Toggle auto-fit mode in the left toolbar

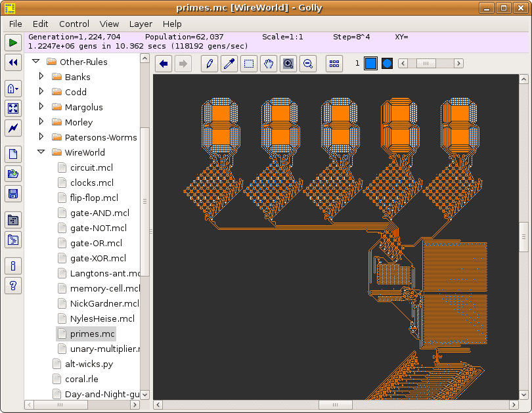pyautogui.click(x=13, y=108)
